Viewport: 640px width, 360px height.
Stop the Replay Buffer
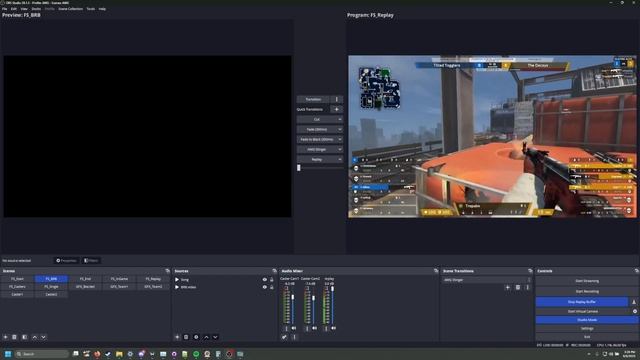click(582, 302)
